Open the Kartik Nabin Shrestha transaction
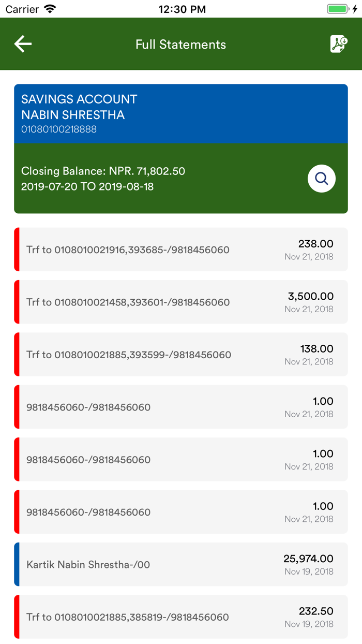 pos(180,564)
